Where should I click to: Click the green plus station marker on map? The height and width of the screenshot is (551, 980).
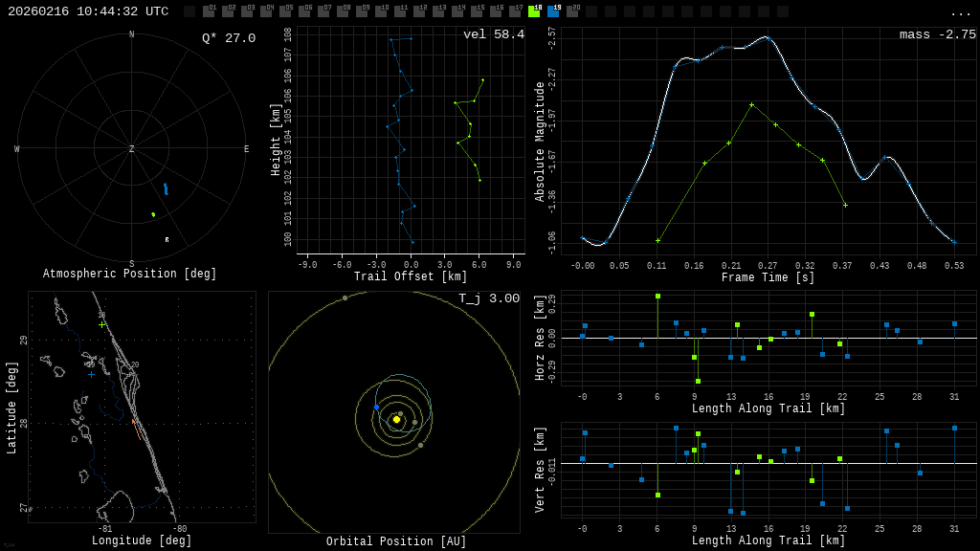[102, 324]
